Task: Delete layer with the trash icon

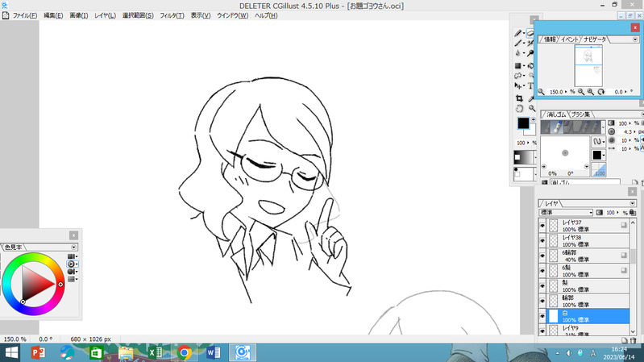Action: pyautogui.click(x=633, y=340)
